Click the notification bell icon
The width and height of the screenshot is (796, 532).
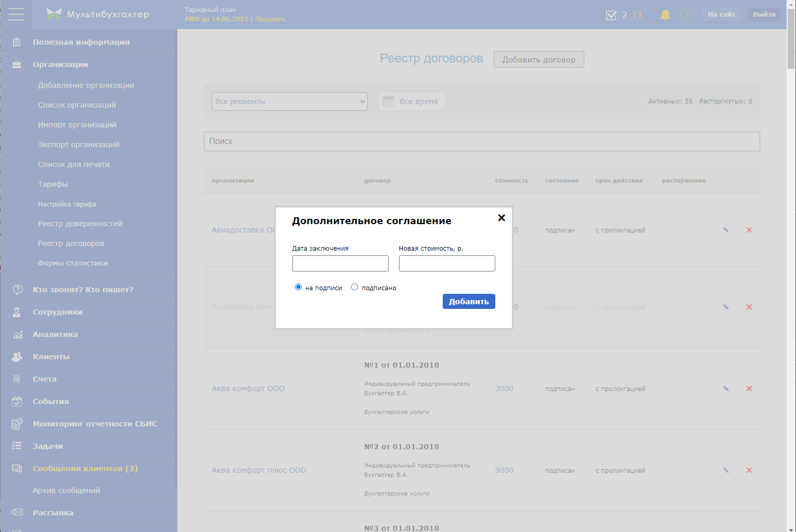coord(665,15)
